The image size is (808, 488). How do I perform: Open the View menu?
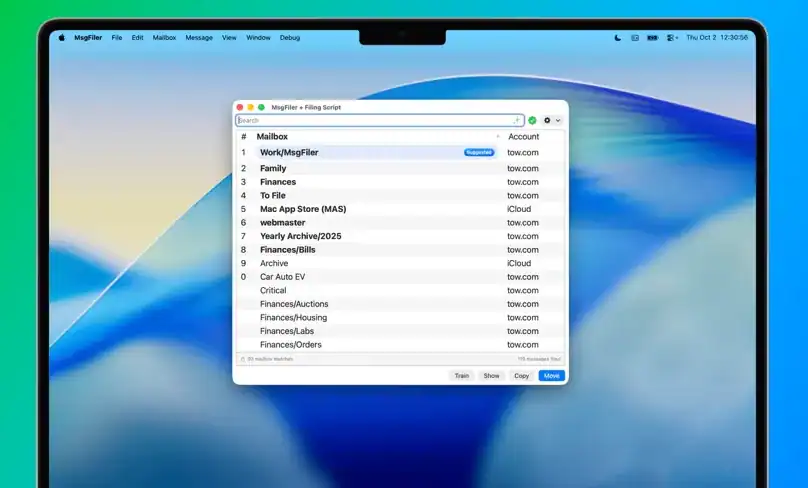pos(229,38)
